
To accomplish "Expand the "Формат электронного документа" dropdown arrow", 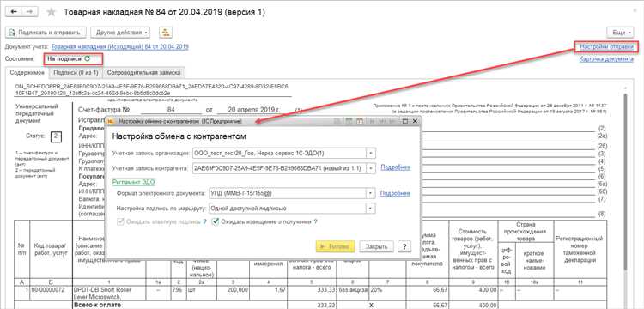I will [x=371, y=193].
